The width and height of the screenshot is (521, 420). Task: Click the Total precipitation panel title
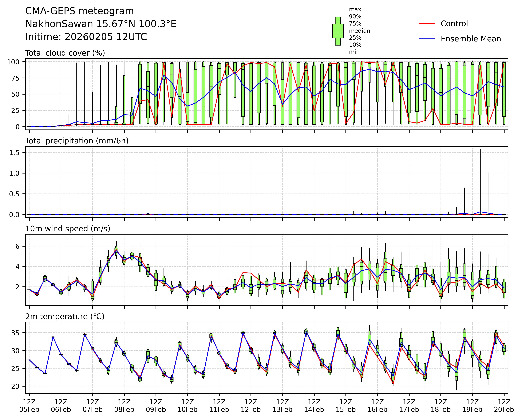click(x=77, y=141)
